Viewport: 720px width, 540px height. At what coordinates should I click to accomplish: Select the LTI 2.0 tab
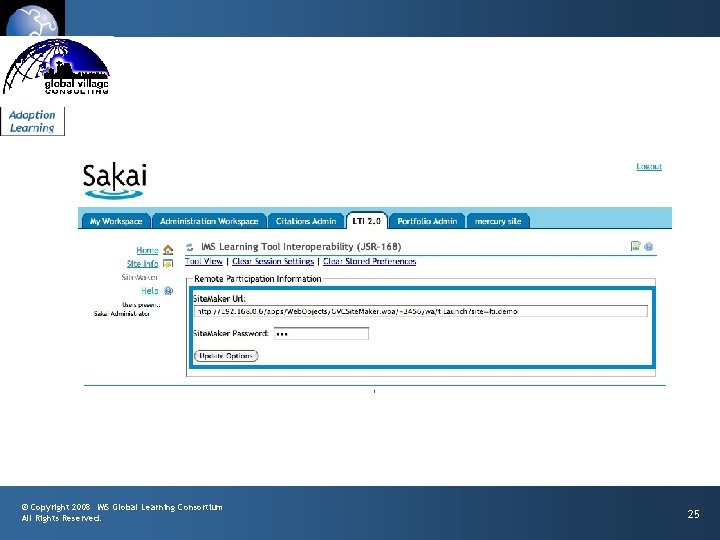click(x=366, y=220)
